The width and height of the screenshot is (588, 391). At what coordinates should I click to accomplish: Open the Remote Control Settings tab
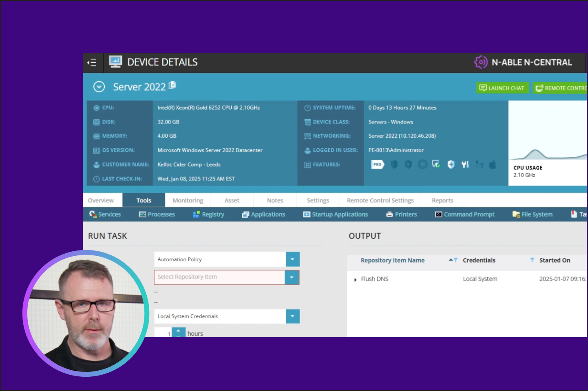pos(380,200)
